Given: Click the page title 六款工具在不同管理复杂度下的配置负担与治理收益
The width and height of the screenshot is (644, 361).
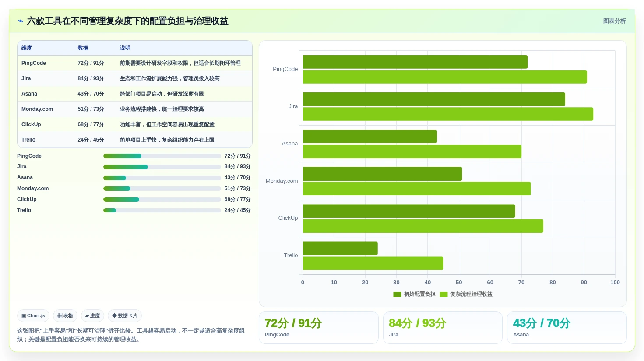Looking at the screenshot, I should click(128, 21).
